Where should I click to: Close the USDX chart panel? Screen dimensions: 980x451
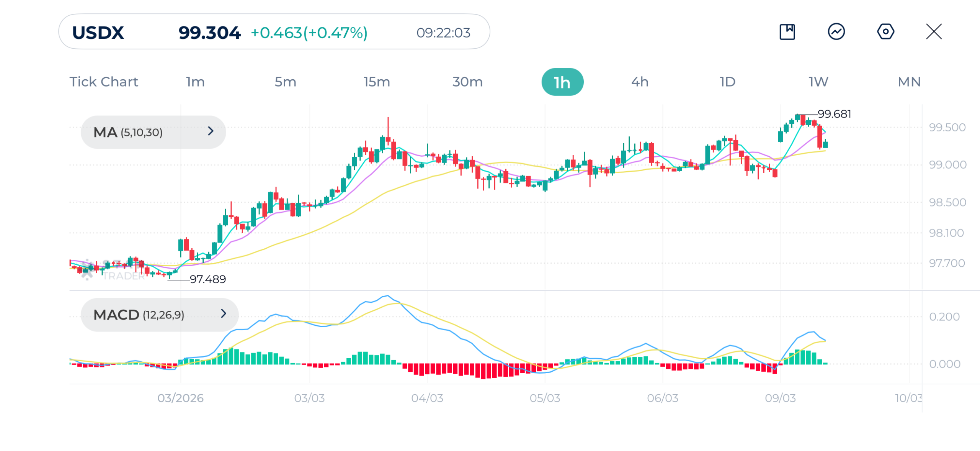(934, 32)
